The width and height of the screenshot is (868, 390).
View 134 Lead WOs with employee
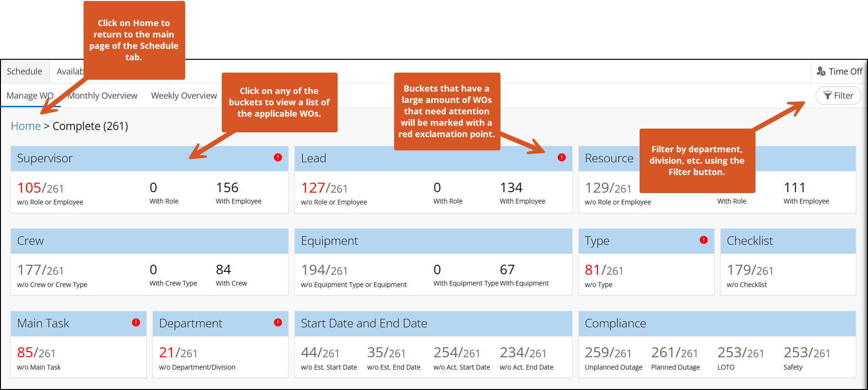[x=511, y=188]
